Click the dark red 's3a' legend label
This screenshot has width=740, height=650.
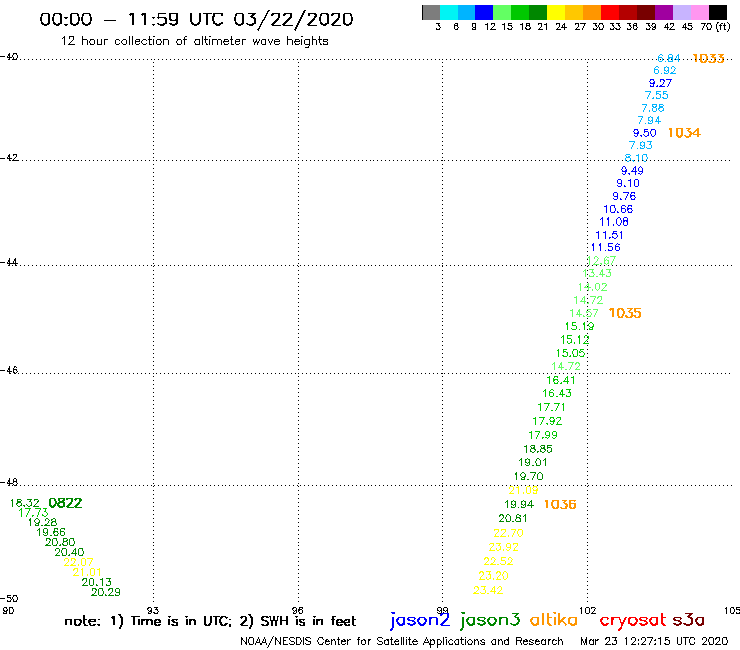[x=688, y=620]
